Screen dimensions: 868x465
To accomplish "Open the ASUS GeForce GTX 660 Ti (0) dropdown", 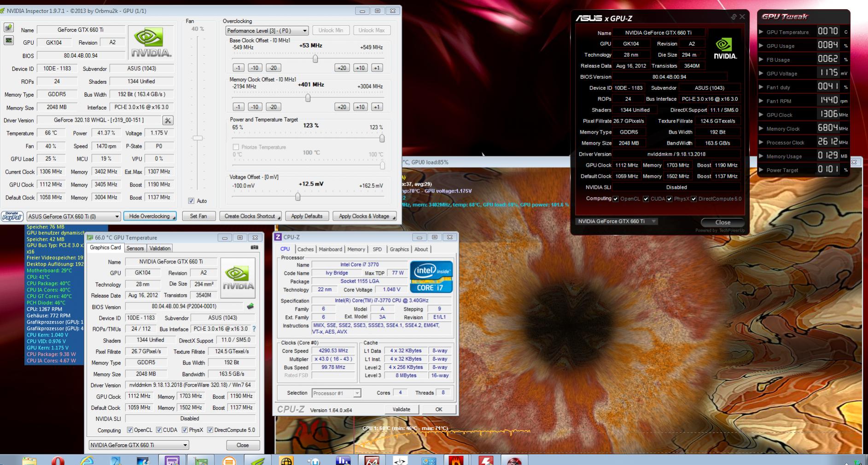I will (74, 216).
